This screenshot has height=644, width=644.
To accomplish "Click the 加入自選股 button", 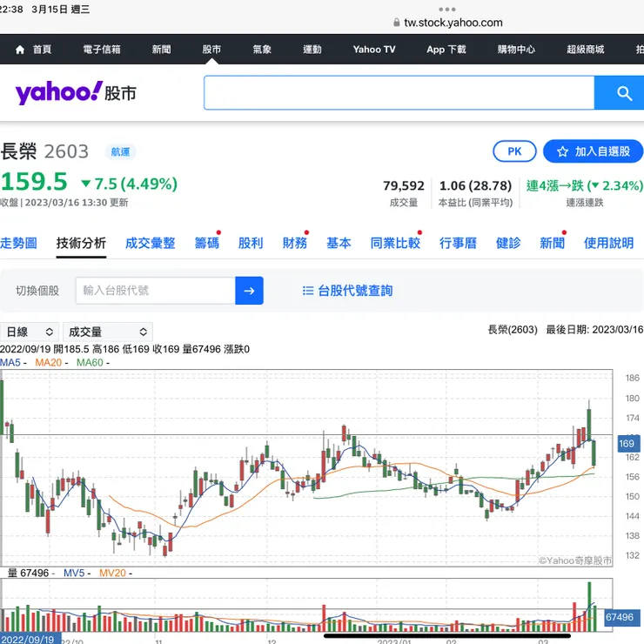I will point(593,151).
